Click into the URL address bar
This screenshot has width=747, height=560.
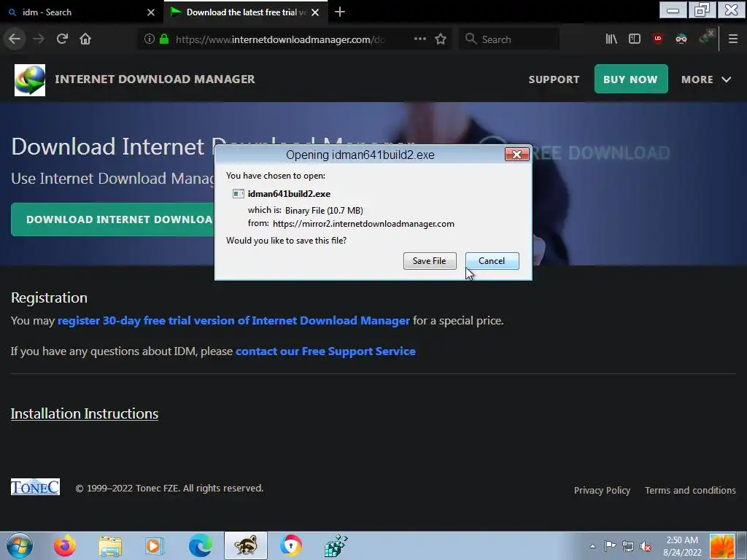281,39
